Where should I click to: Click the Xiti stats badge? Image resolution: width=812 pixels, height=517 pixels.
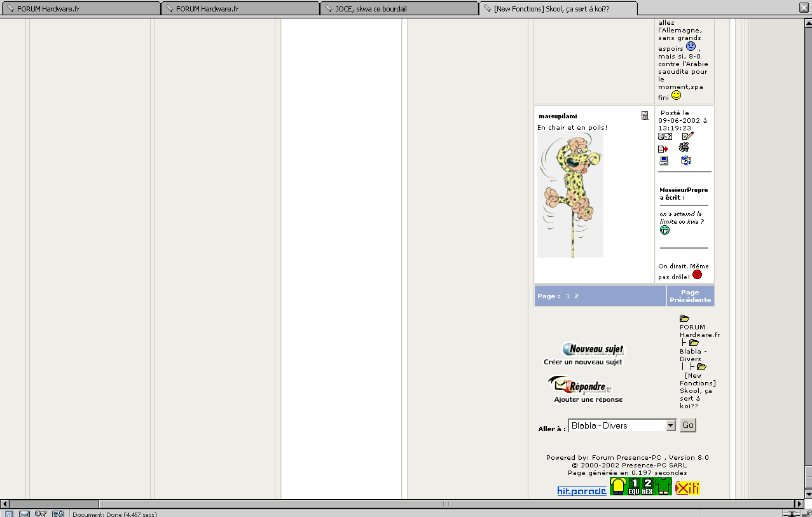coord(687,488)
